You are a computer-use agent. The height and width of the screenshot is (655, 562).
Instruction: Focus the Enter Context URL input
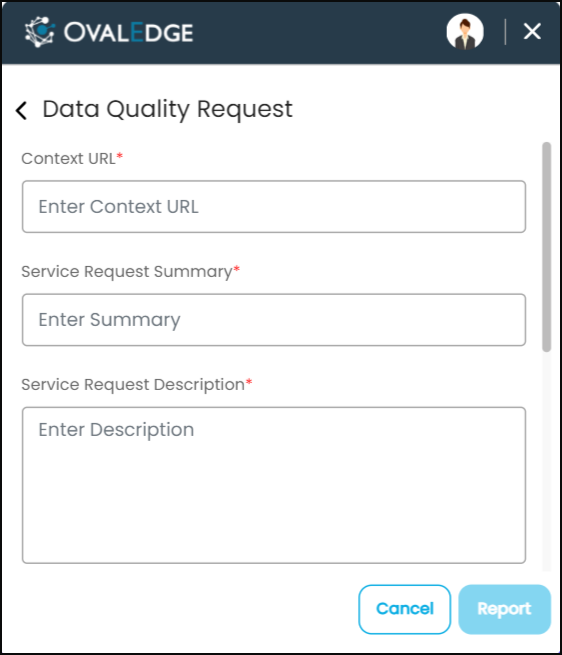(274, 207)
